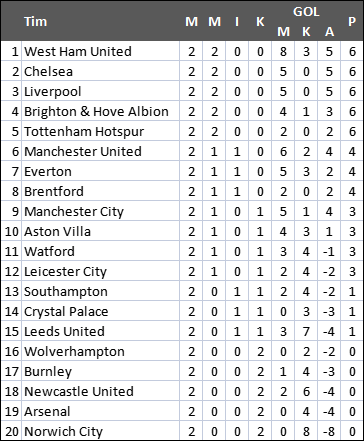Viewport: 364px width, 441px height.
Task: Select the P points column header
Action: tap(352, 22)
